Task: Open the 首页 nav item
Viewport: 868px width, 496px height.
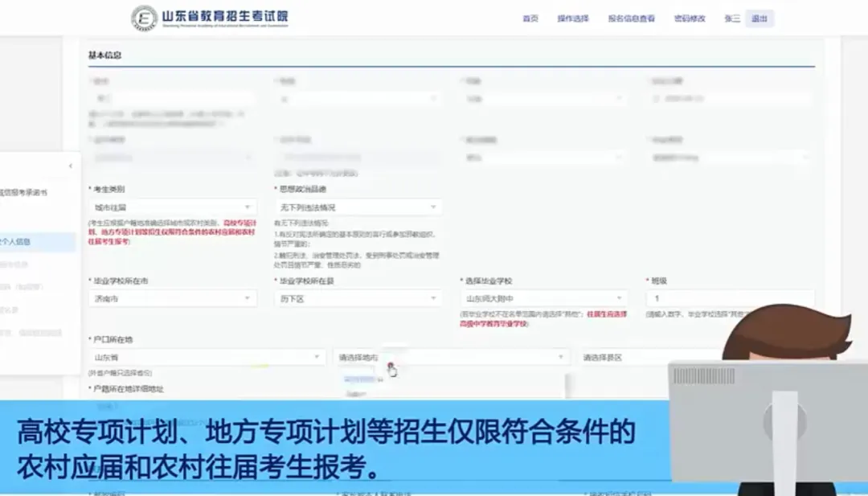Action: (530, 18)
